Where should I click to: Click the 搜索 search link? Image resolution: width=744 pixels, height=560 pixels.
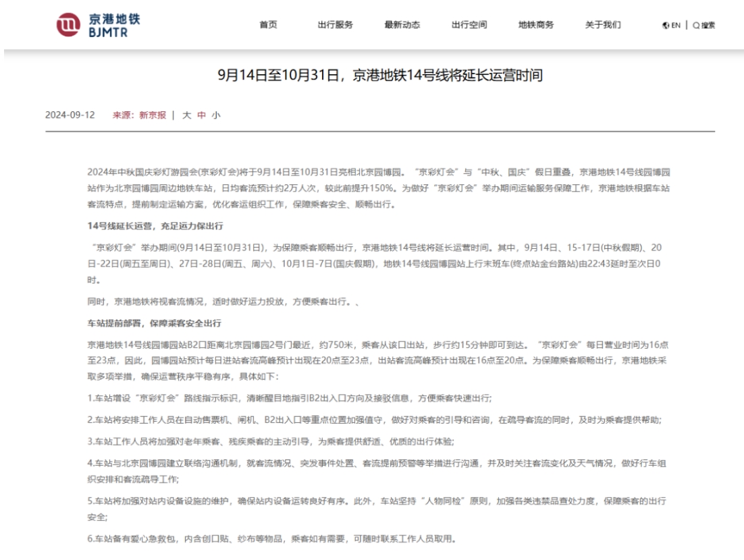[x=708, y=25]
